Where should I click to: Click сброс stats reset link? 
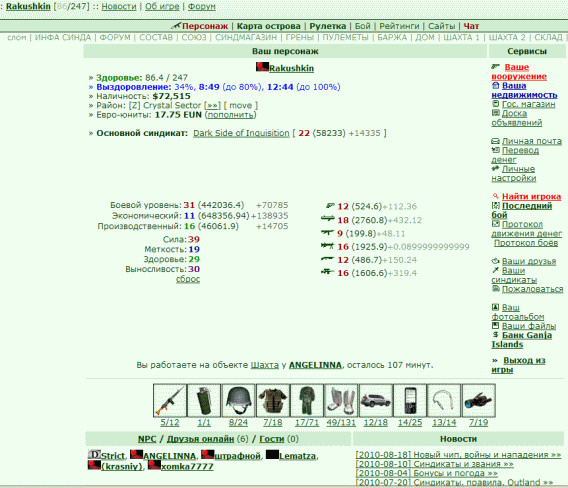pyautogui.click(x=188, y=279)
